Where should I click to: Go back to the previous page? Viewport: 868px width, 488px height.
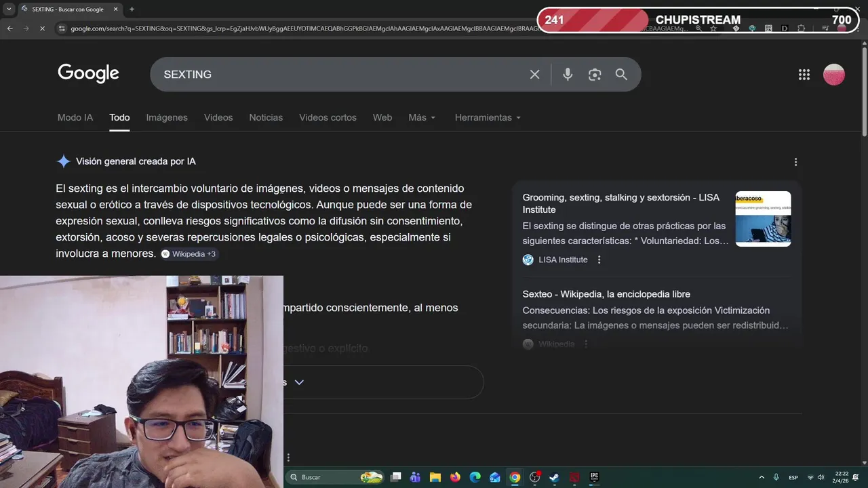tap(9, 28)
